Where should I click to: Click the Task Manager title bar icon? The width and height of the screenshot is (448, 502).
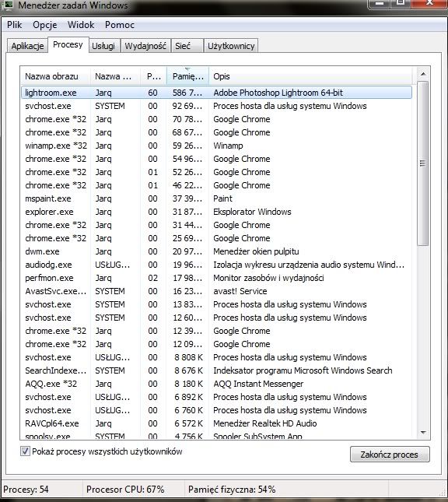7,5
